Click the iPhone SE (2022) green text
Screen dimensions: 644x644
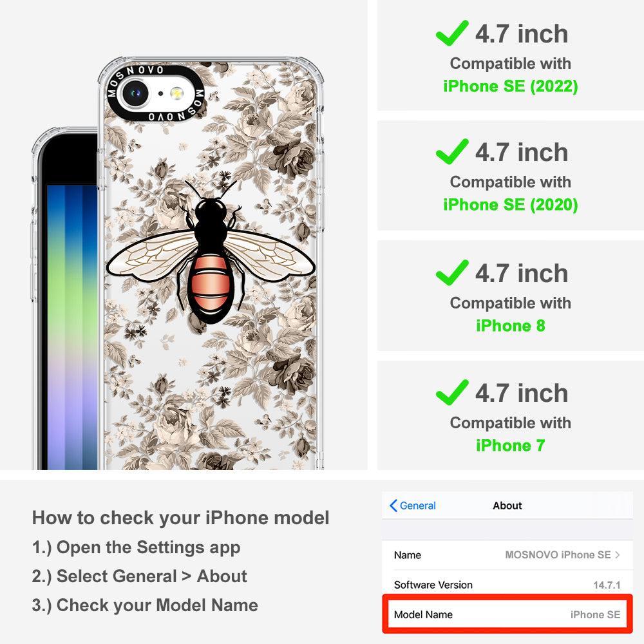click(x=511, y=86)
